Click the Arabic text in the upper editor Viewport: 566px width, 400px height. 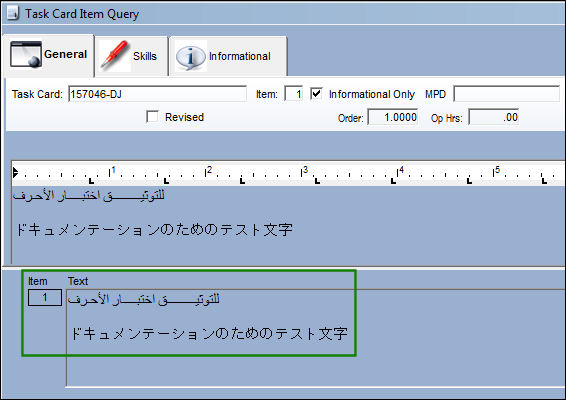tap(89, 195)
